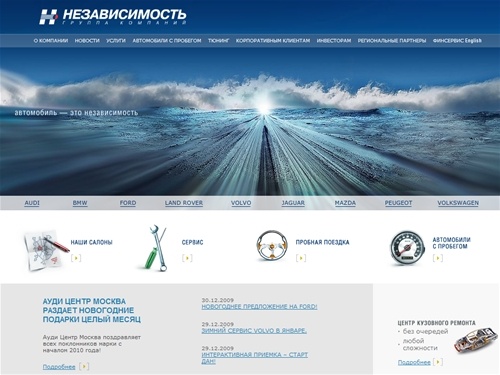Select the Audi brand link

[32, 203]
